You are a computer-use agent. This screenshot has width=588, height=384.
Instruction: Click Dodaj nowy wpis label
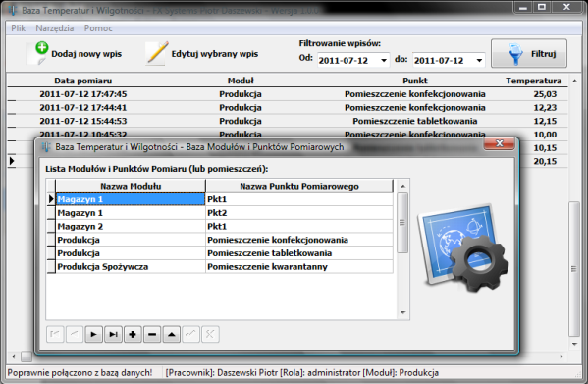click(86, 54)
